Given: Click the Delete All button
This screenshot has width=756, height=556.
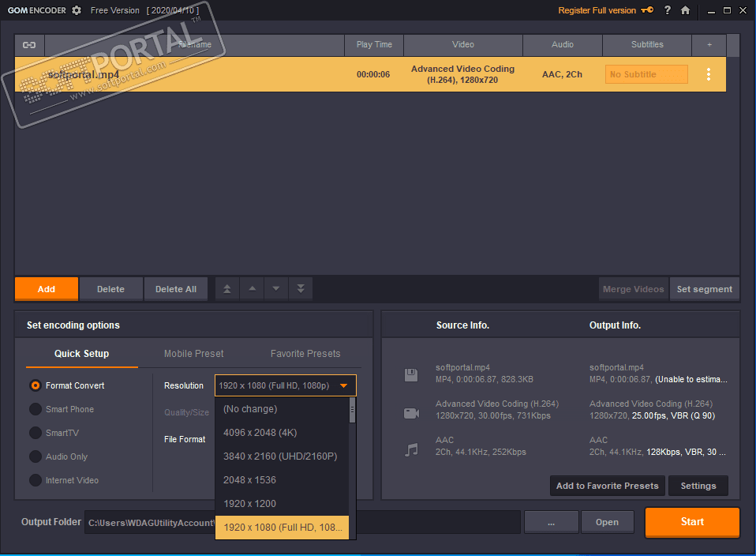Looking at the screenshot, I should pyautogui.click(x=176, y=289).
